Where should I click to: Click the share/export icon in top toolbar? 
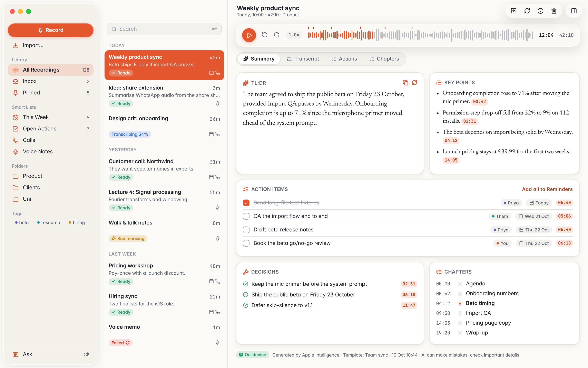click(513, 11)
